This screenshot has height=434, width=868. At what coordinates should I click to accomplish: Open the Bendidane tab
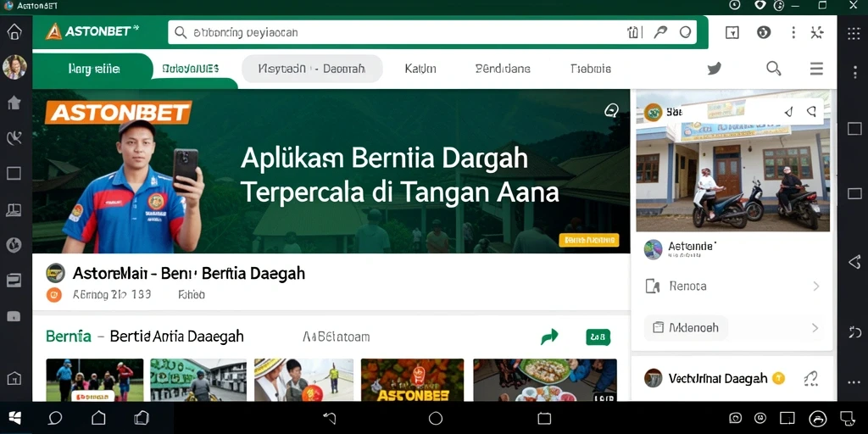pos(503,69)
